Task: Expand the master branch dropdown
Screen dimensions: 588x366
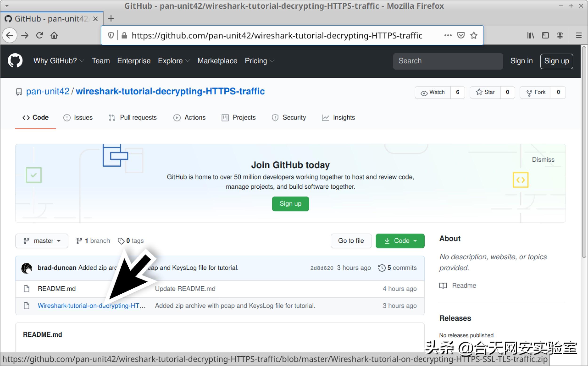Action: (42, 241)
